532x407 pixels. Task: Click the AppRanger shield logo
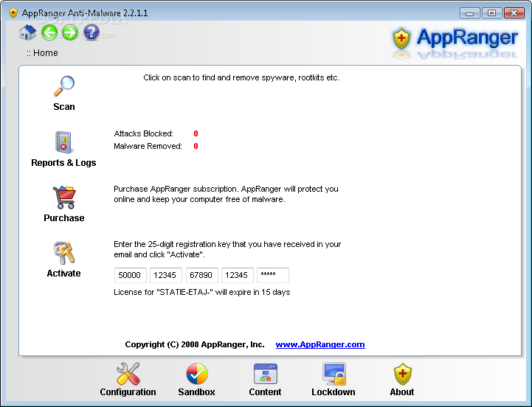pyautogui.click(x=401, y=38)
